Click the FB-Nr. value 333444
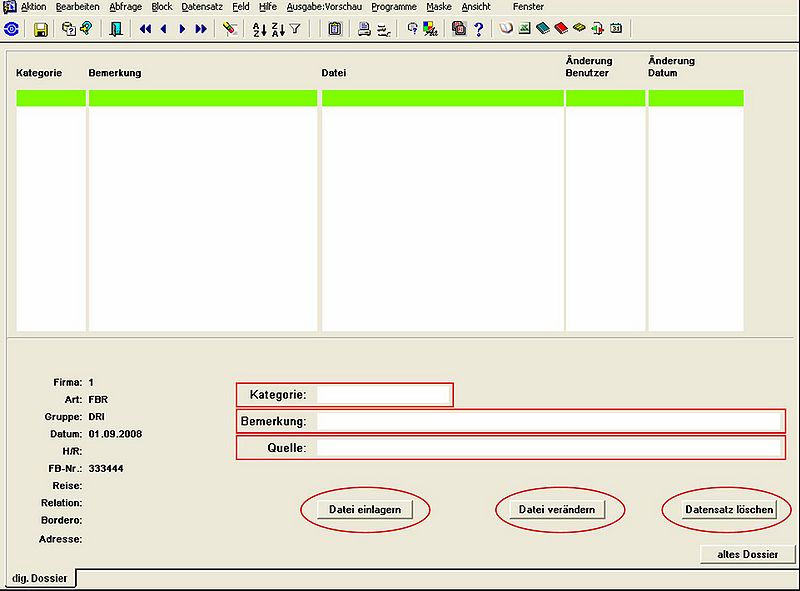The width and height of the screenshot is (800, 591). tap(106, 469)
